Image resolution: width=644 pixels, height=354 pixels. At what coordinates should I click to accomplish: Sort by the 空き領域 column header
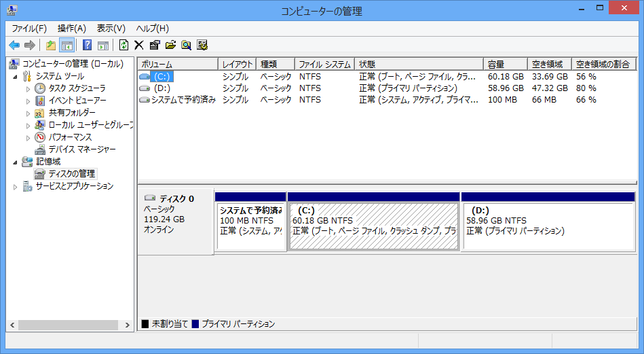point(550,64)
